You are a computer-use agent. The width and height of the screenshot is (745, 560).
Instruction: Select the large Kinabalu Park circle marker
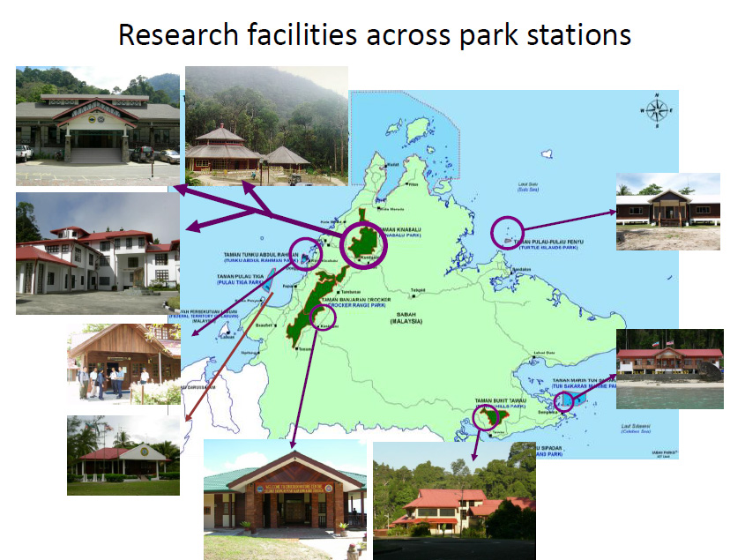coord(363,244)
